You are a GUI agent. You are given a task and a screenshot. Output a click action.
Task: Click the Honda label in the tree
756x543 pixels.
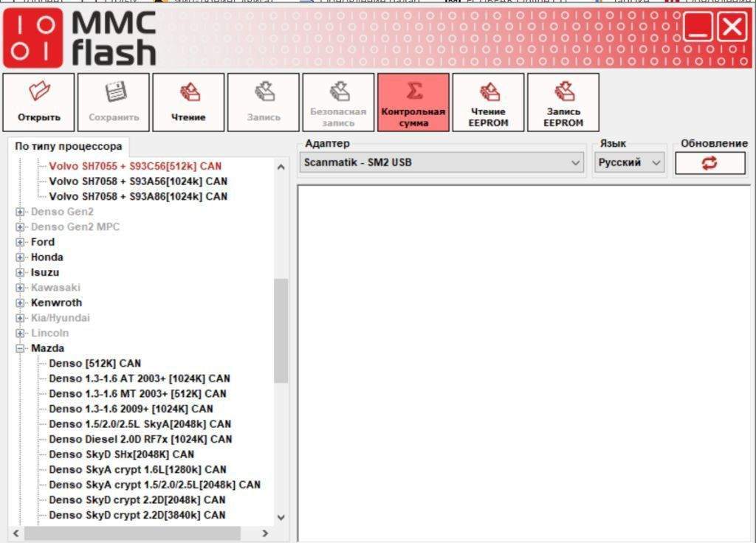[x=47, y=257]
